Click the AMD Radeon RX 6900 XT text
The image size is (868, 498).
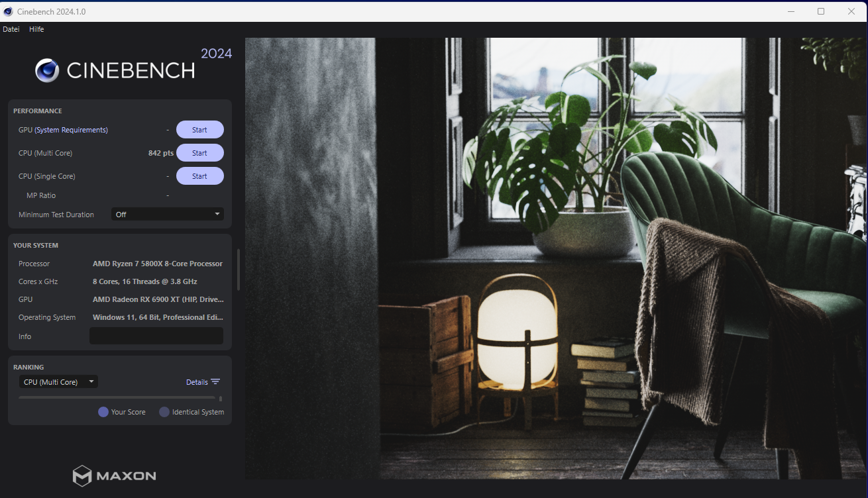[158, 299]
